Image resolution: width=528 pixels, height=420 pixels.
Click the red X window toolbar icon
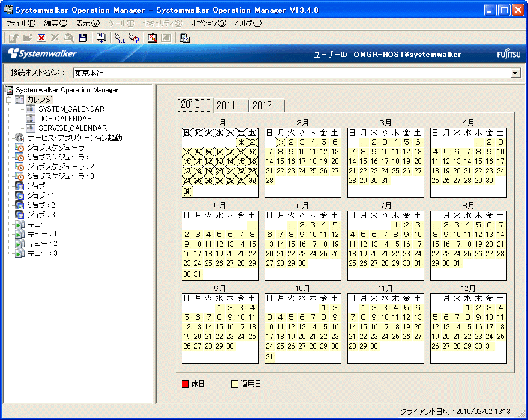click(41, 38)
